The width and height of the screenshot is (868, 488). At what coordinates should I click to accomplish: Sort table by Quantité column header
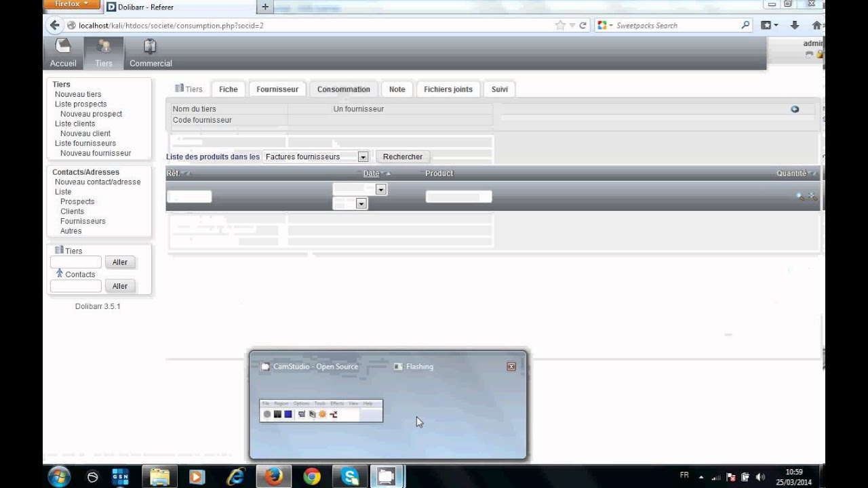[x=791, y=174]
